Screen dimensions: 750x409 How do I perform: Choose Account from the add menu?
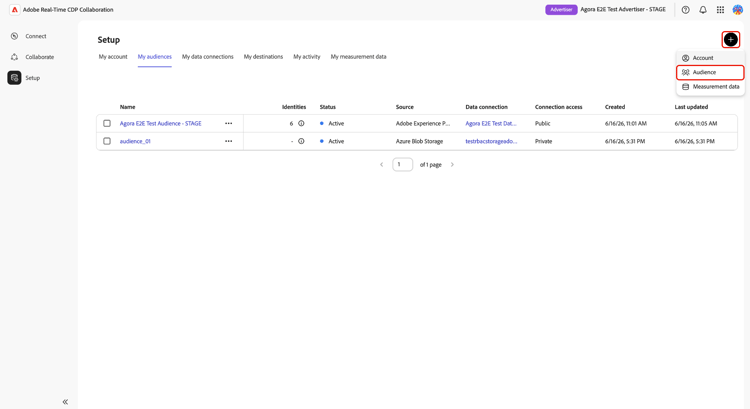tap(710, 58)
